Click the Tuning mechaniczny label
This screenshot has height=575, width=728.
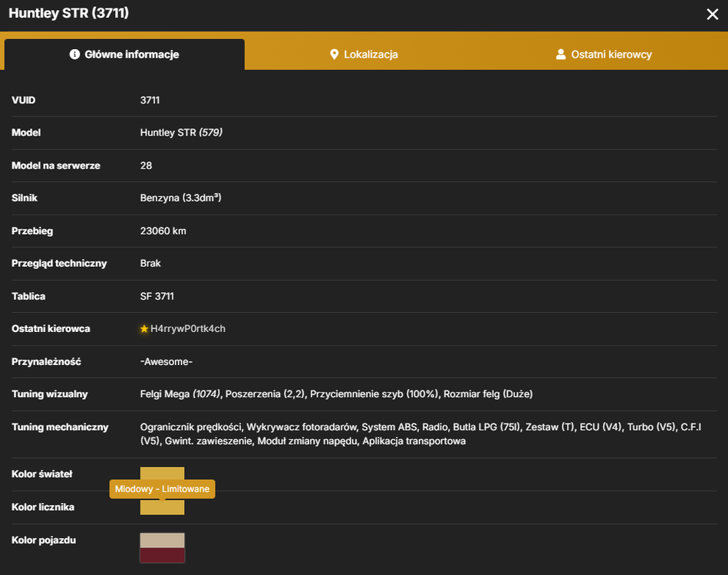60,427
